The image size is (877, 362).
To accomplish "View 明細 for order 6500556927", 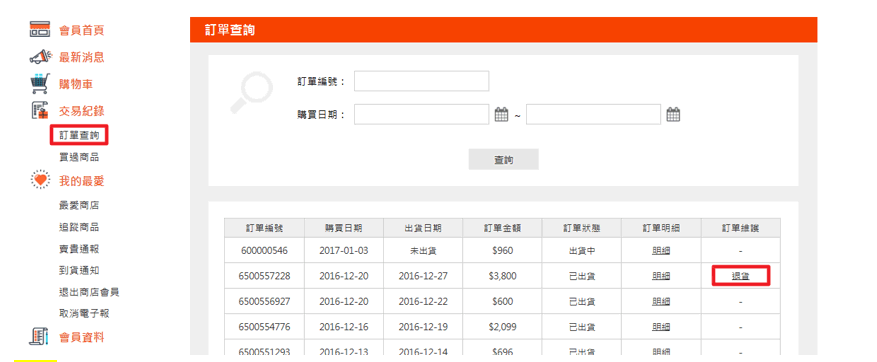I will [x=661, y=302].
